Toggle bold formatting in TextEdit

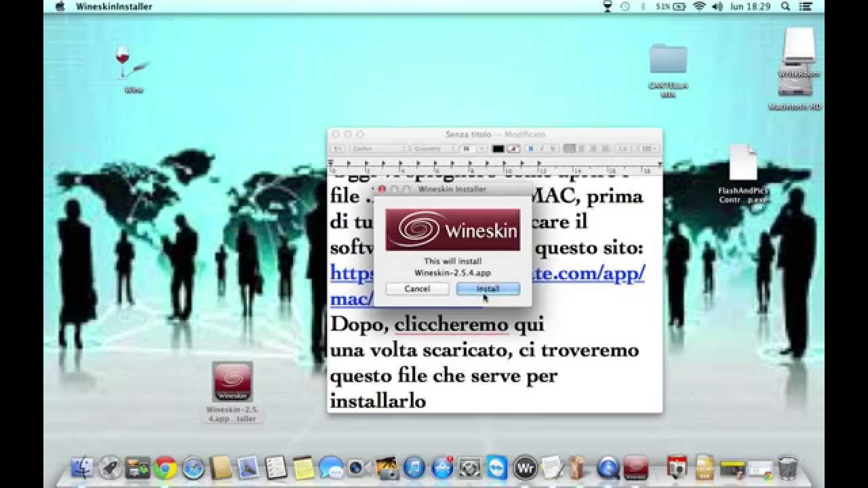(x=531, y=148)
